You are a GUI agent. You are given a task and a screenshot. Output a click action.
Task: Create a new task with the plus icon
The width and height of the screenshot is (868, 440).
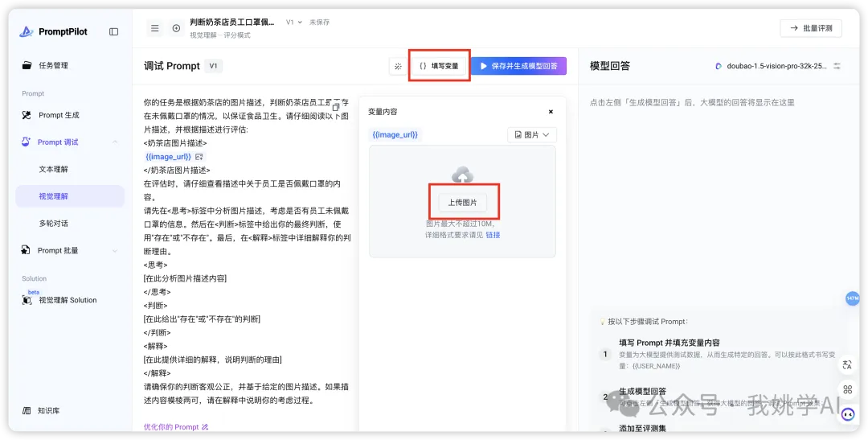(176, 28)
